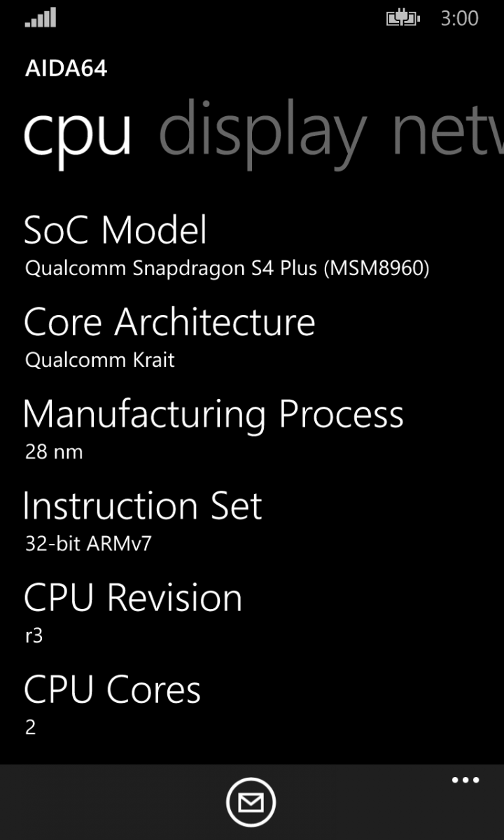Select the CPU Cores entry
Screen dimensions: 504x840
[112, 689]
